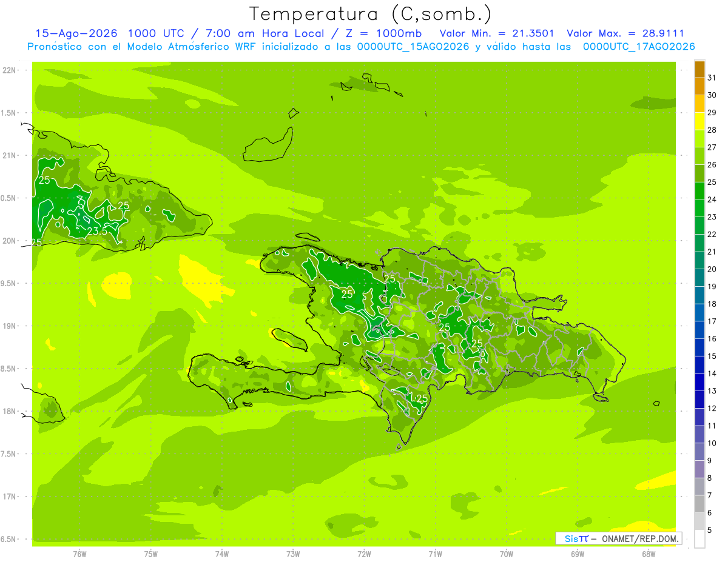Click the purple scale segment between 9 and 10
This screenshot has height=562, width=728.
pyautogui.click(x=699, y=452)
